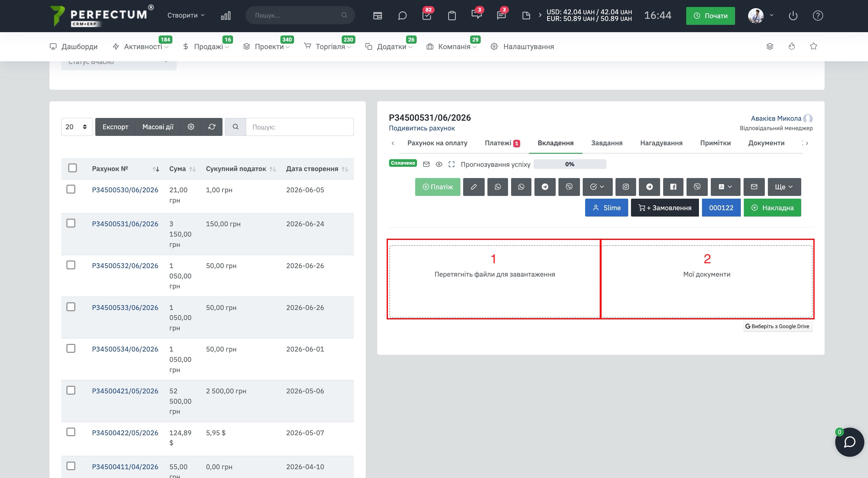Screen dimensions: 868x478
Task: Tick checkbox for invoice P34500532/06/2026
Action: click(71, 265)
